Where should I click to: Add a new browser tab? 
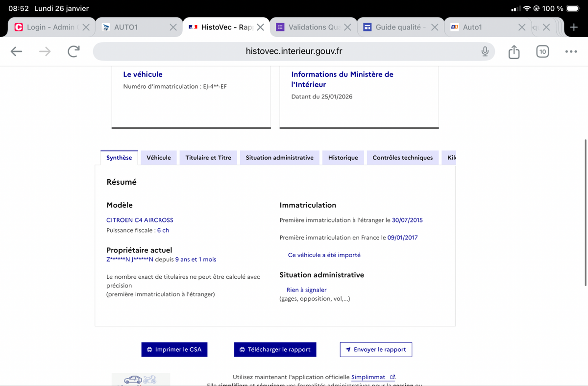pyautogui.click(x=574, y=27)
